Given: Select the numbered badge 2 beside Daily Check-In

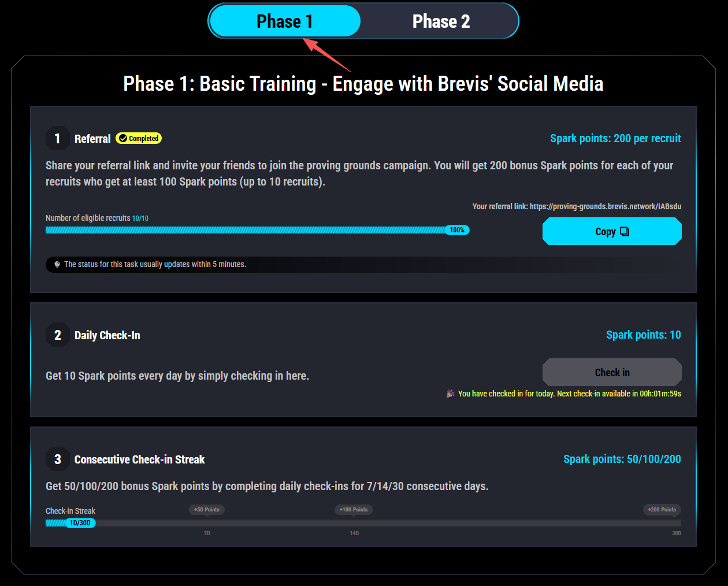Looking at the screenshot, I should (57, 335).
